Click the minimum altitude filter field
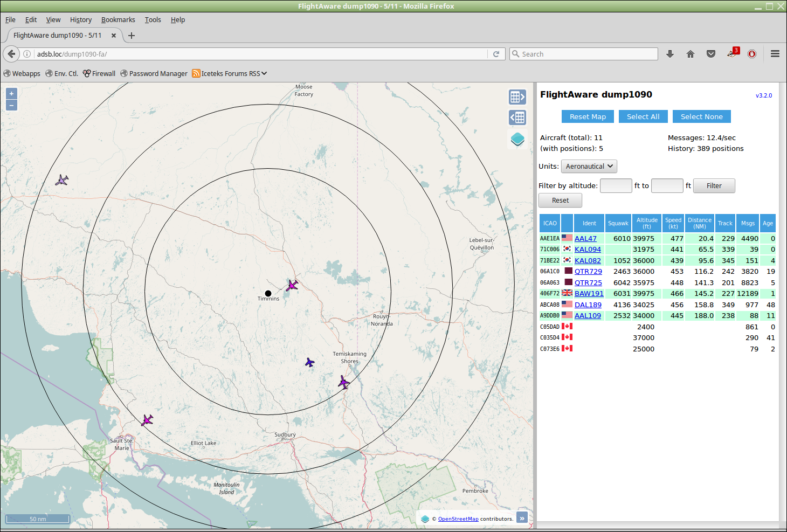This screenshot has height=532, width=787. [616, 186]
